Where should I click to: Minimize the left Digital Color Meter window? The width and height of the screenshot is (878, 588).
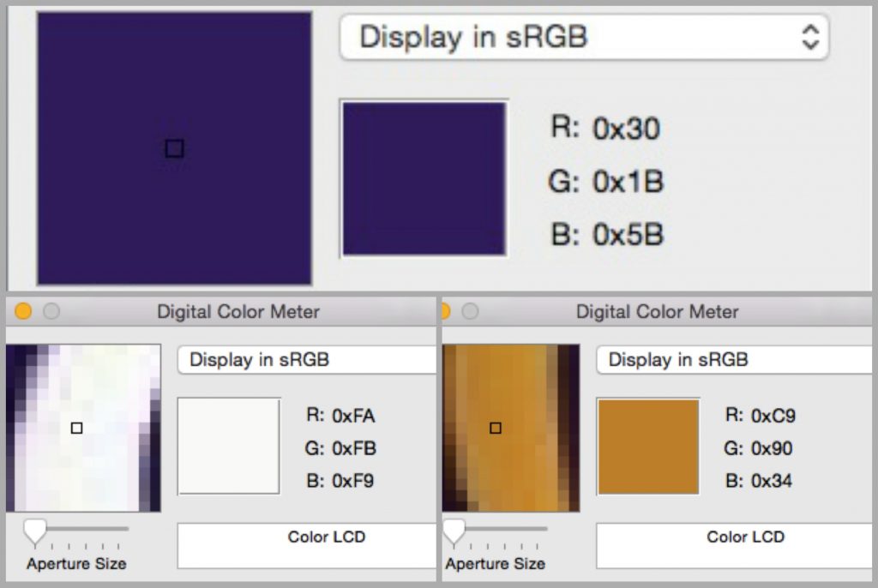[x=23, y=312]
